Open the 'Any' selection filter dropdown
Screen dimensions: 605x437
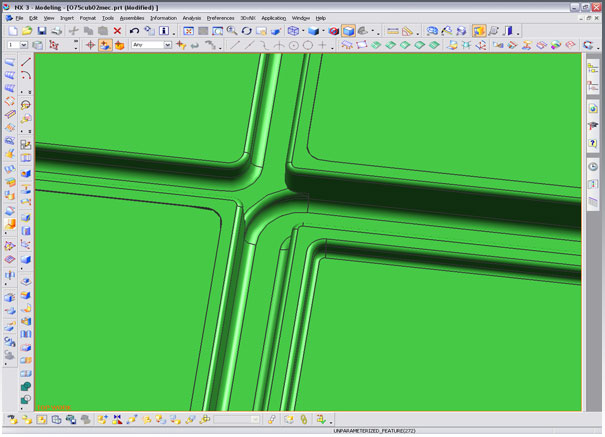click(x=152, y=45)
